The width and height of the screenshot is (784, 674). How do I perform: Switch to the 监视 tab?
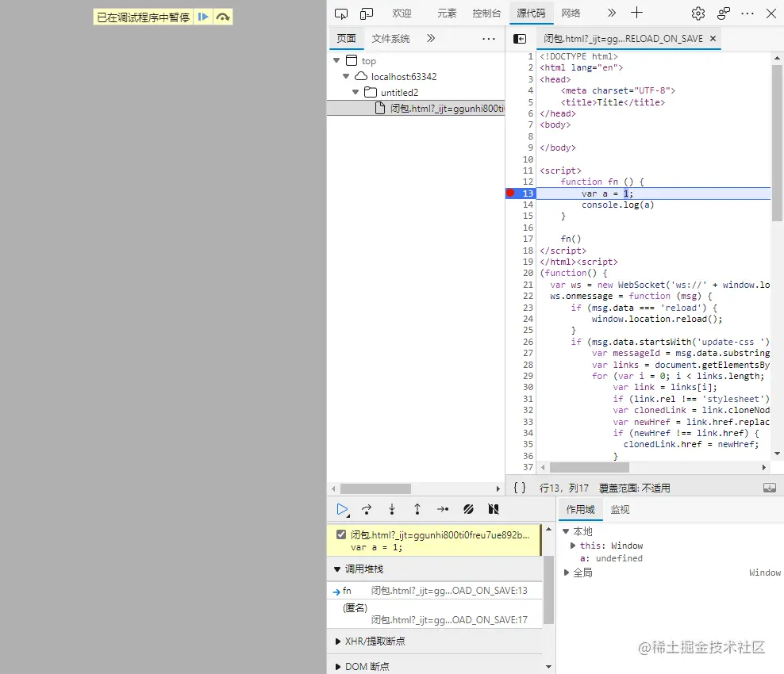pos(620,510)
